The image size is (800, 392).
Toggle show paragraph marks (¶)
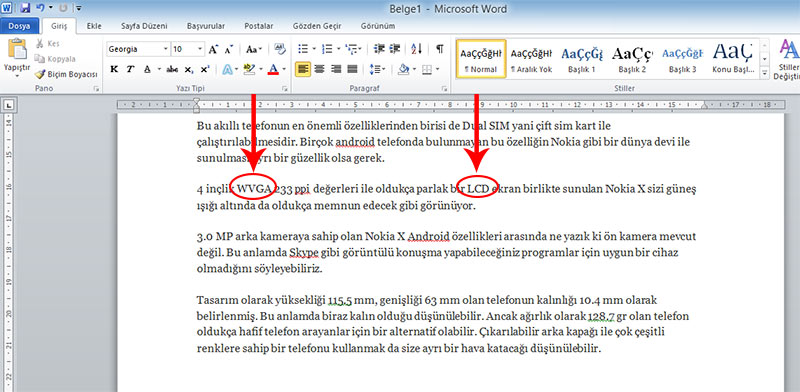click(440, 49)
